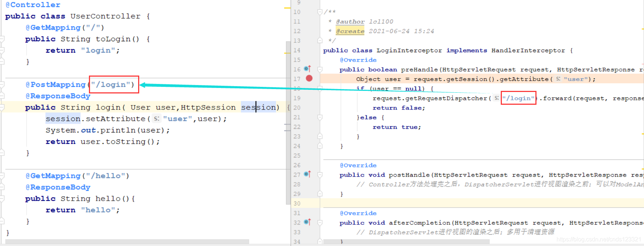This screenshot has width=644, height=246.
Task: Collapse the postHandle method fold at line 27
Action: click(x=320, y=175)
